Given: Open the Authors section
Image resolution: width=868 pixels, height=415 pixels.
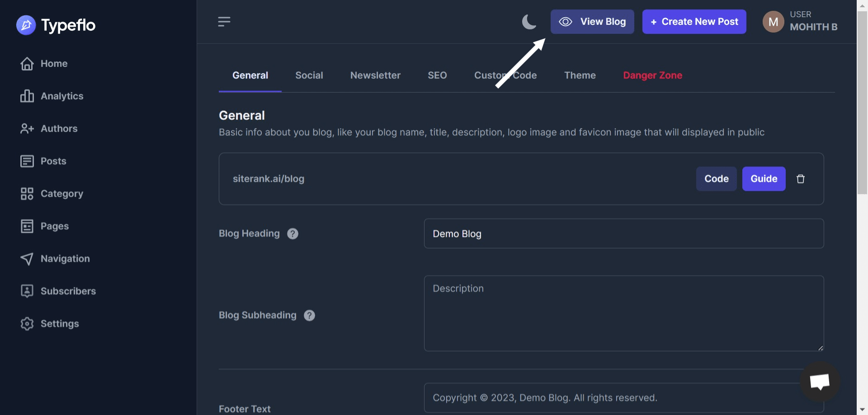Looking at the screenshot, I should tap(59, 128).
